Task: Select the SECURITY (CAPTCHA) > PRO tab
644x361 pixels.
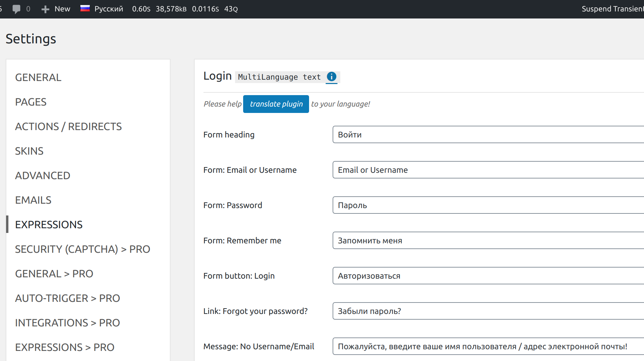Action: [82, 249]
